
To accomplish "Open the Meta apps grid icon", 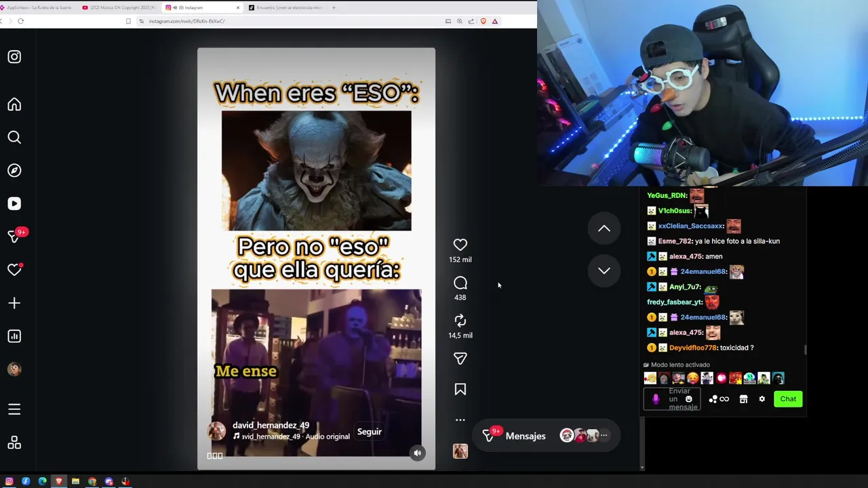I will point(14,443).
